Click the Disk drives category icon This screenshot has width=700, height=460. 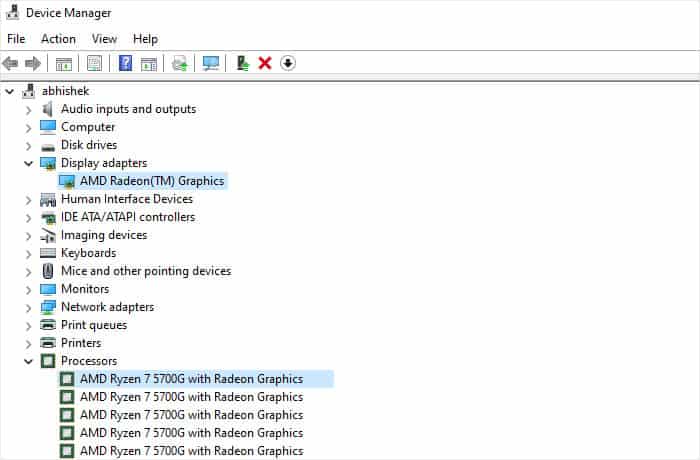pyautogui.click(x=48, y=146)
